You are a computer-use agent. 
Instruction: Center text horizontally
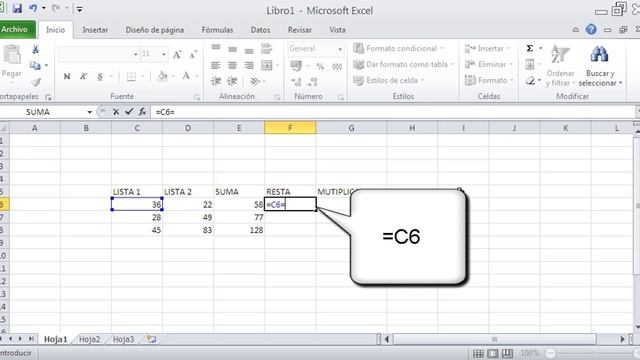click(232, 65)
